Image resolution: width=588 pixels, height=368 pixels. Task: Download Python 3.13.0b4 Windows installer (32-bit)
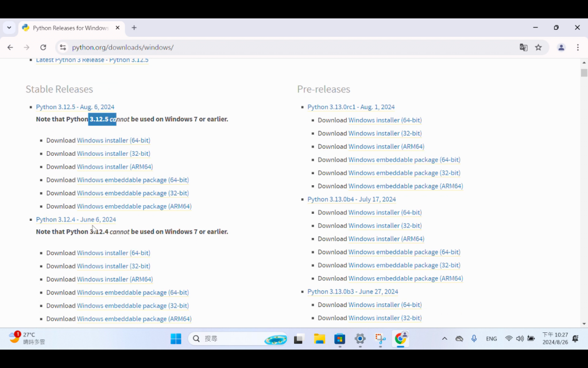pos(385,225)
